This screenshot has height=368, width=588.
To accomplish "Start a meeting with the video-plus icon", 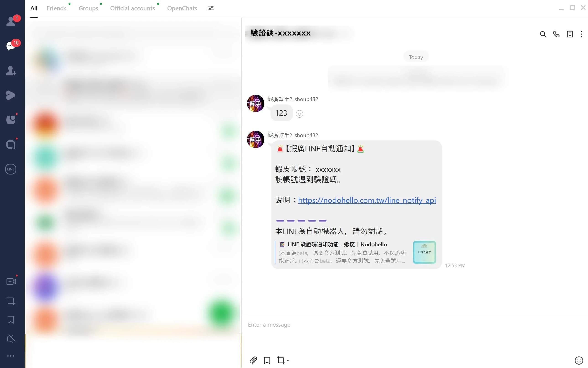I will point(11,282).
